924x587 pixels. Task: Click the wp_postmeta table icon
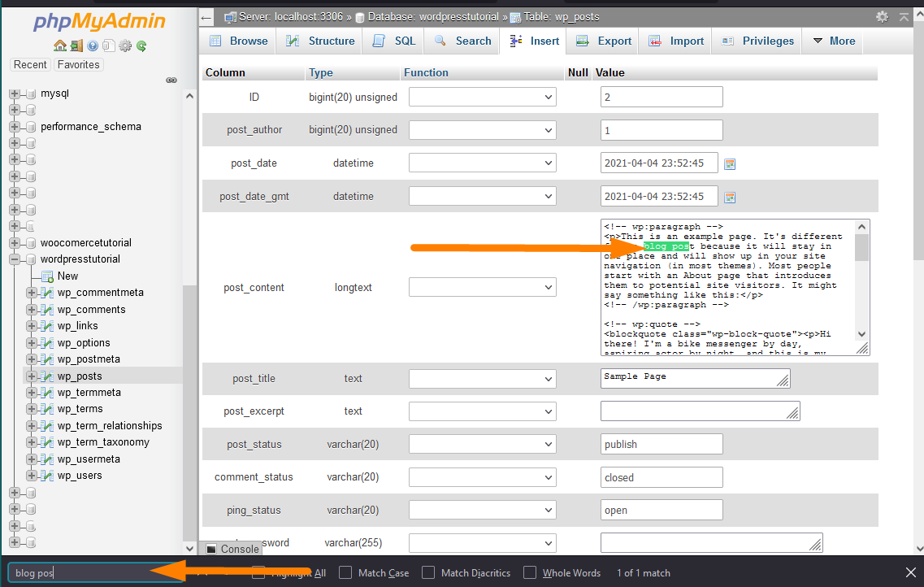tap(47, 359)
